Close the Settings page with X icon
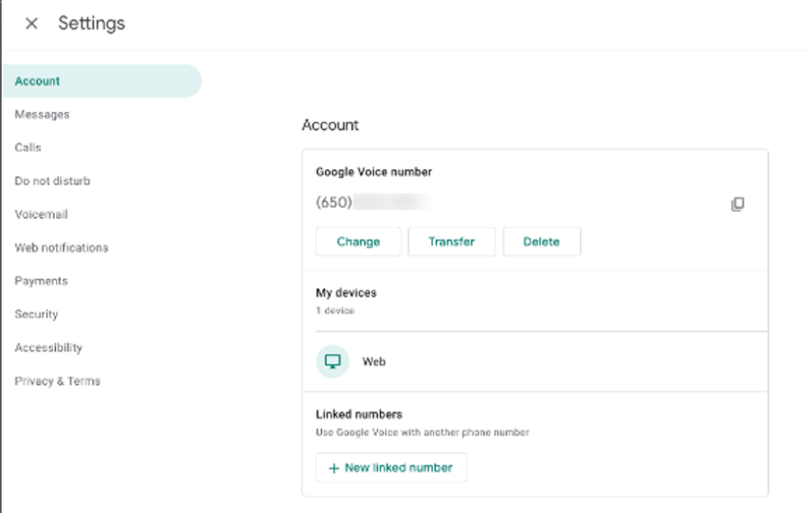812x513 pixels. coord(32,23)
